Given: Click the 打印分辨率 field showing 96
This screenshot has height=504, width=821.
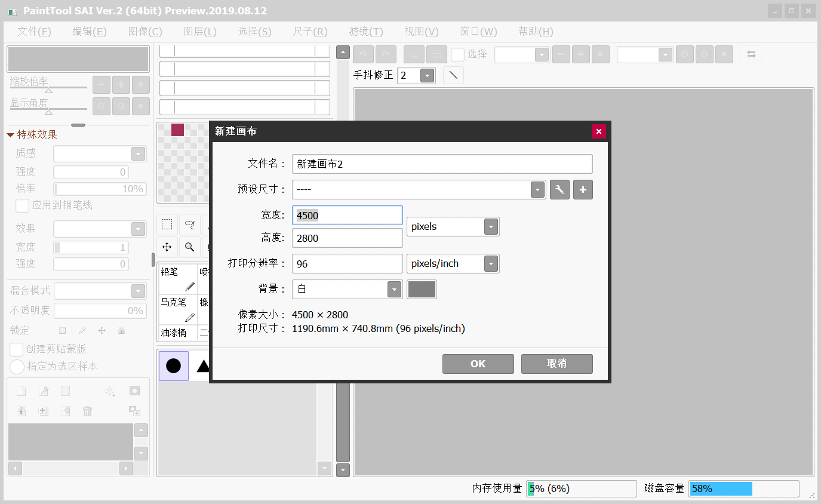Looking at the screenshot, I should point(348,264).
